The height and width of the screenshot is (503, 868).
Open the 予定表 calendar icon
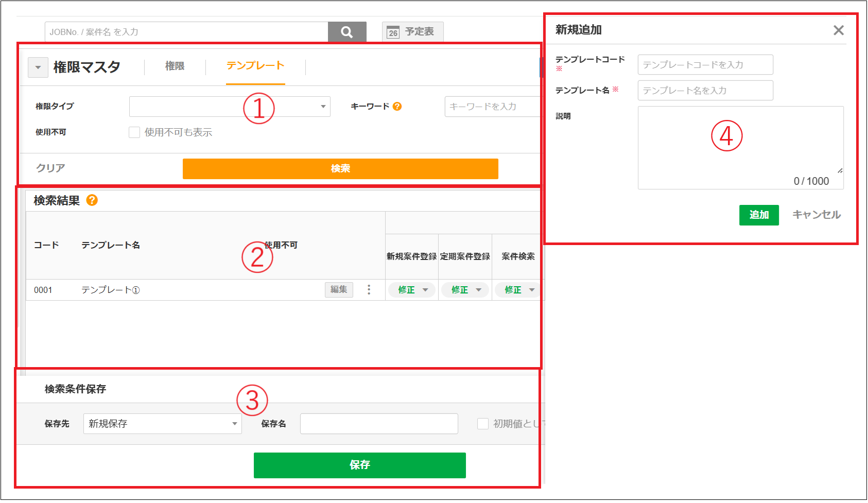click(393, 32)
